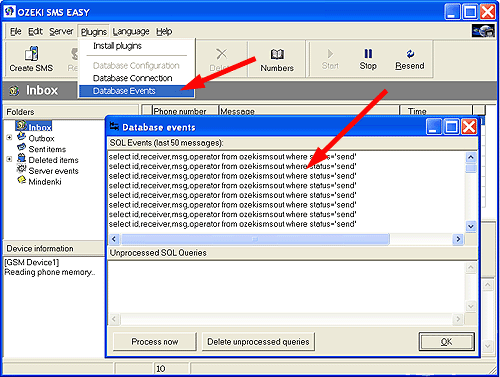This screenshot has width=500, height=377.
Task: Click the [GSM Device1] device information text
Action: click(32, 262)
